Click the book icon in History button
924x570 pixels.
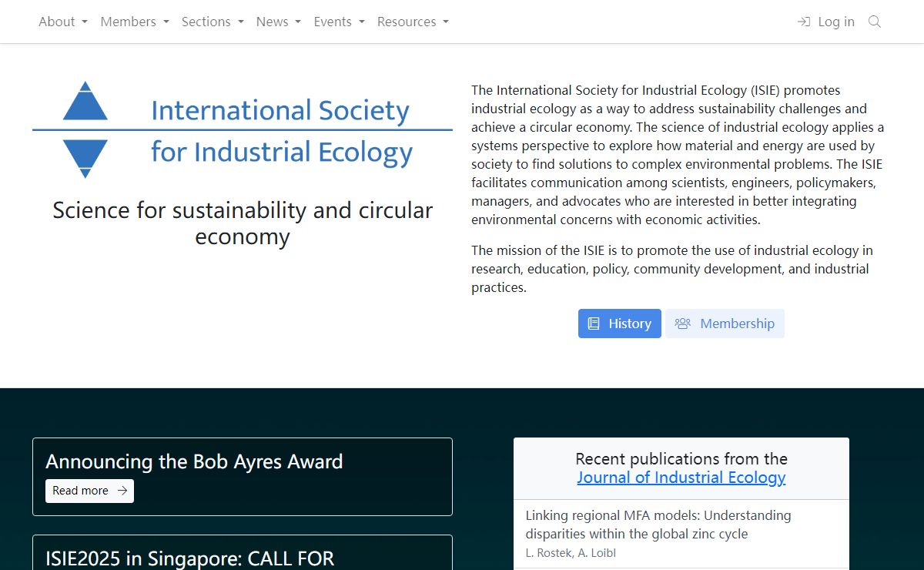click(x=594, y=324)
